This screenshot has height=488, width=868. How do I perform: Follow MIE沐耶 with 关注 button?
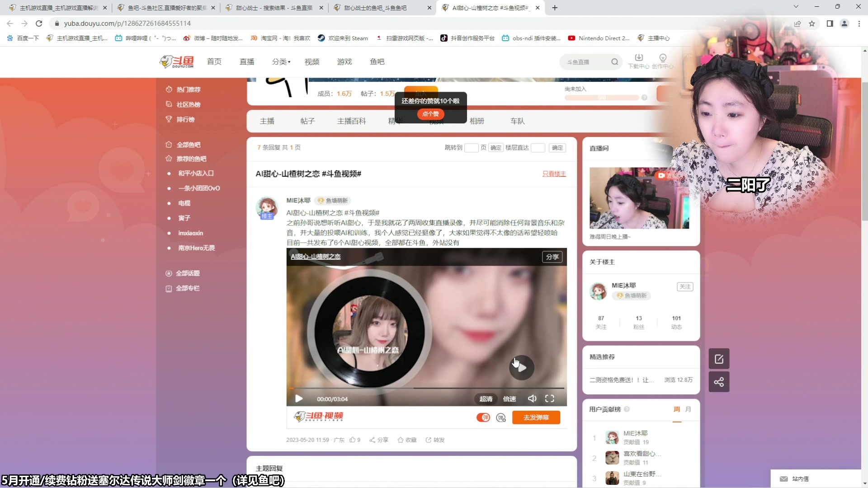pyautogui.click(x=685, y=286)
